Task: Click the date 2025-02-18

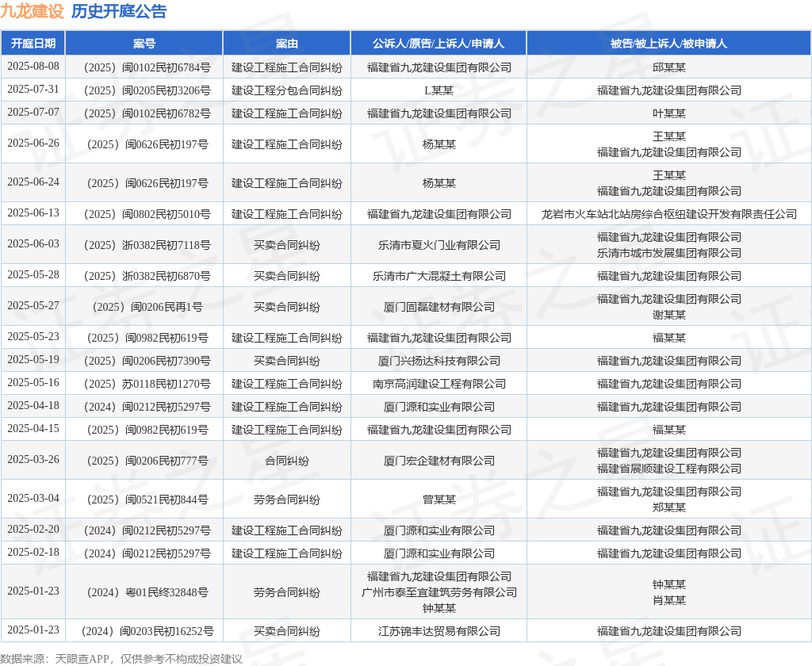Action: [x=33, y=552]
